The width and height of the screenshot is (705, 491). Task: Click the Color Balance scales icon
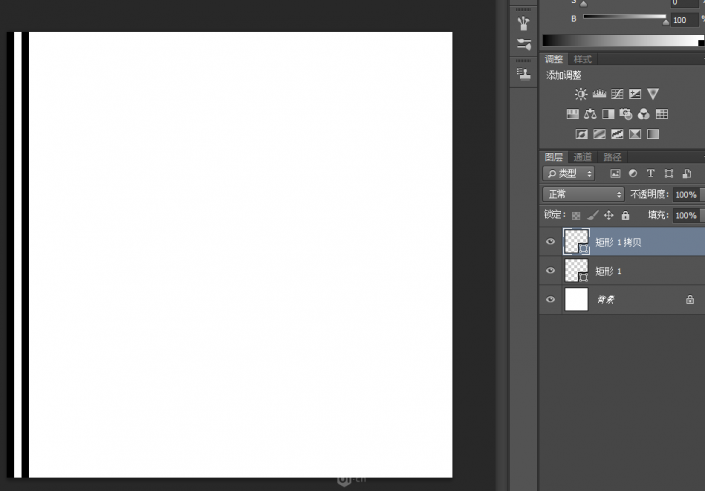[590, 114]
